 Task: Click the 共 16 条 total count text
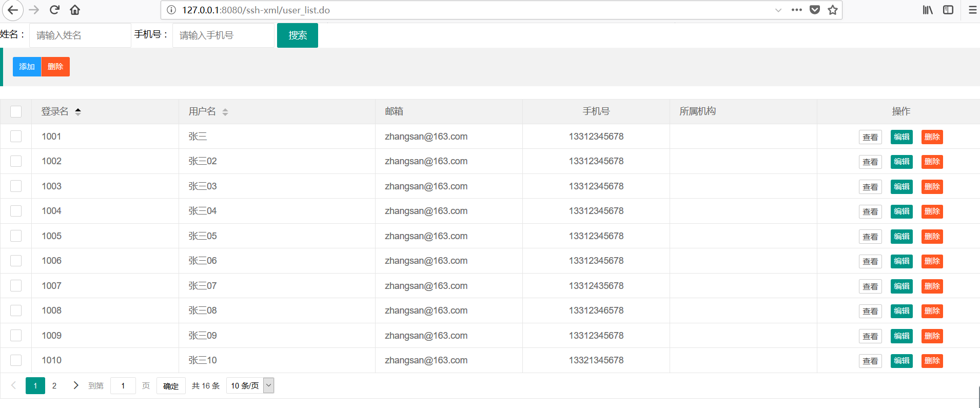pyautogui.click(x=206, y=386)
